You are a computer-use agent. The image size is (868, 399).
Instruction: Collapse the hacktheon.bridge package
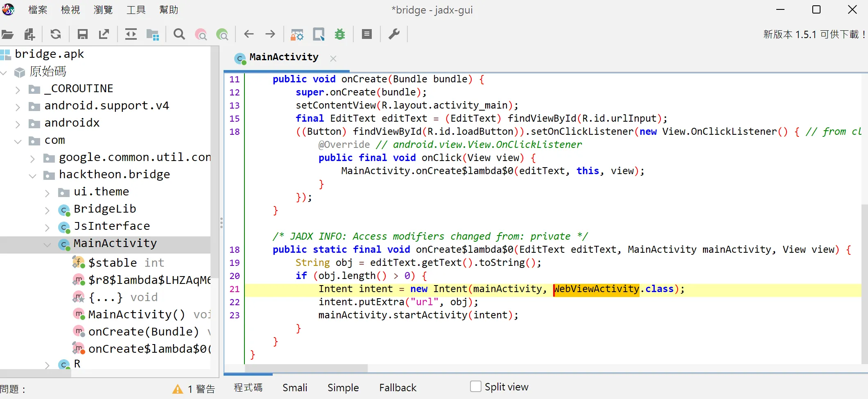click(x=32, y=176)
